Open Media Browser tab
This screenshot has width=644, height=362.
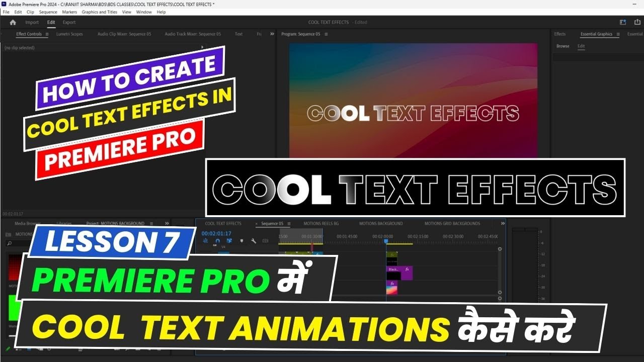(x=28, y=223)
